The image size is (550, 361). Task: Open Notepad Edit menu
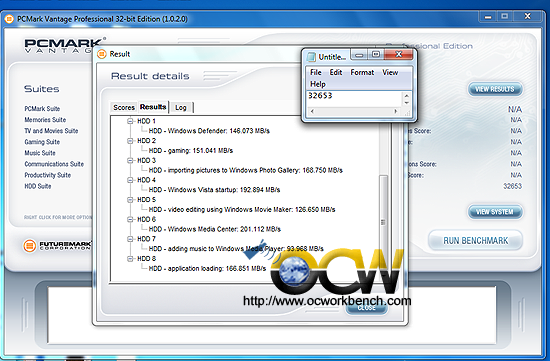(336, 72)
